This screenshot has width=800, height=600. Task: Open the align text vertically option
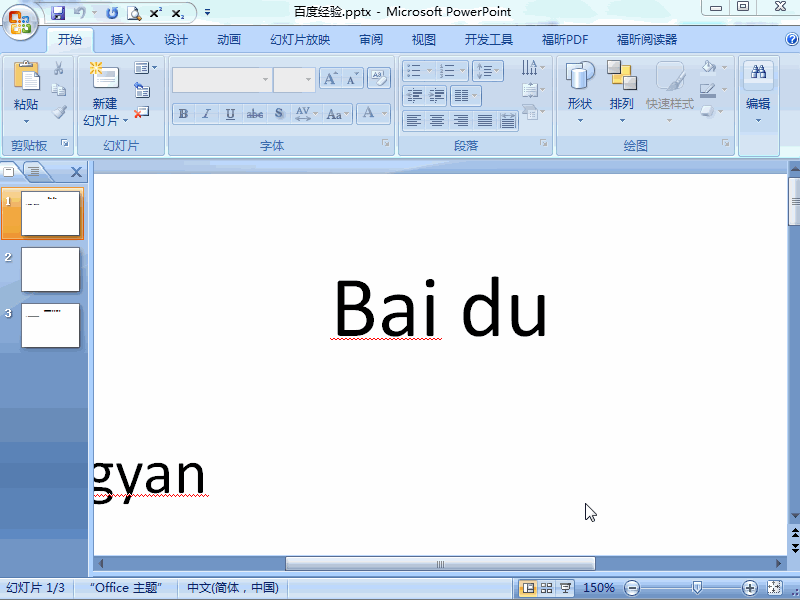click(x=533, y=90)
